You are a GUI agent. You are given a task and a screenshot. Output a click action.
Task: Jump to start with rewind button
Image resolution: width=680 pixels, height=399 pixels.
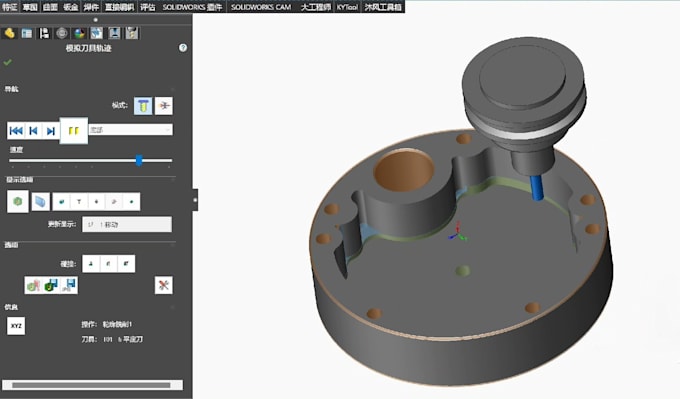pos(16,131)
